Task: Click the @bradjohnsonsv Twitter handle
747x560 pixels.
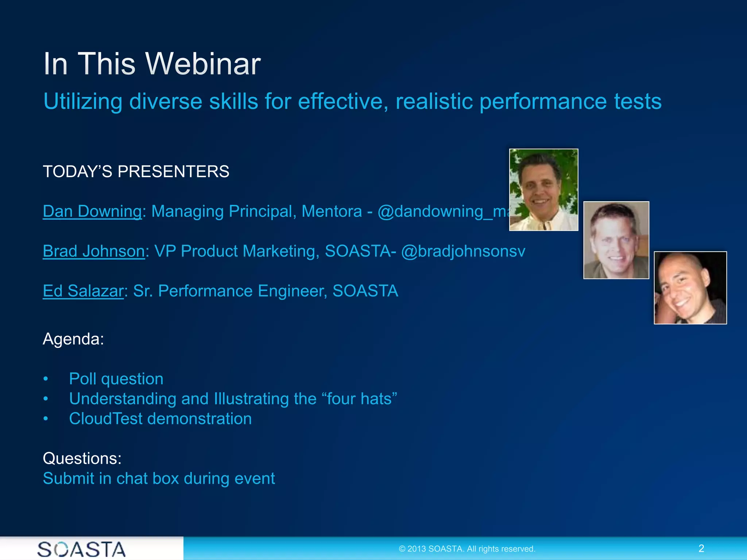Action: [x=463, y=251]
